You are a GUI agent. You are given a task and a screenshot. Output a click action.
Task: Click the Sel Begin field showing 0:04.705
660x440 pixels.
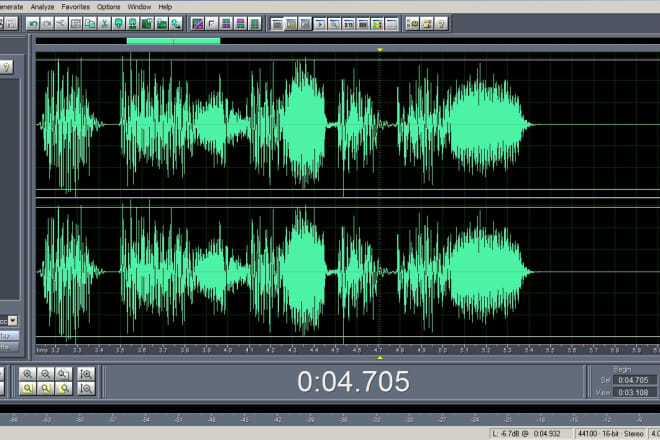634,380
